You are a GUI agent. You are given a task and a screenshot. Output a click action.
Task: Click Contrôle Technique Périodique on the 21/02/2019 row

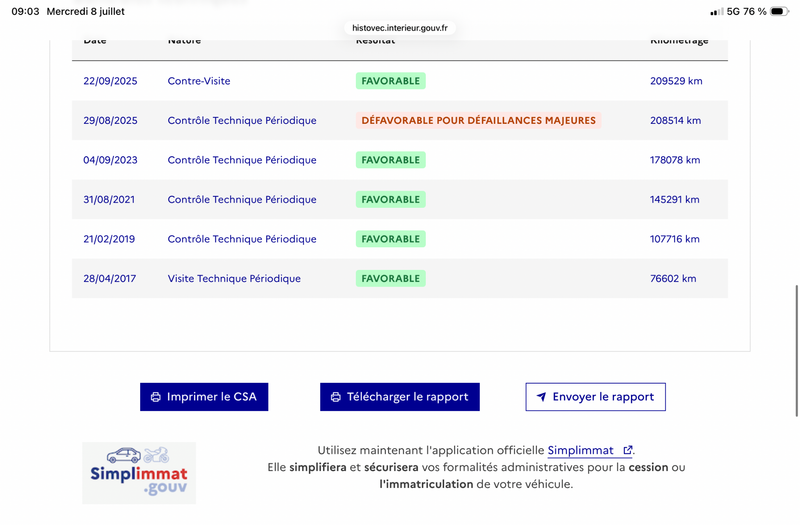point(242,239)
